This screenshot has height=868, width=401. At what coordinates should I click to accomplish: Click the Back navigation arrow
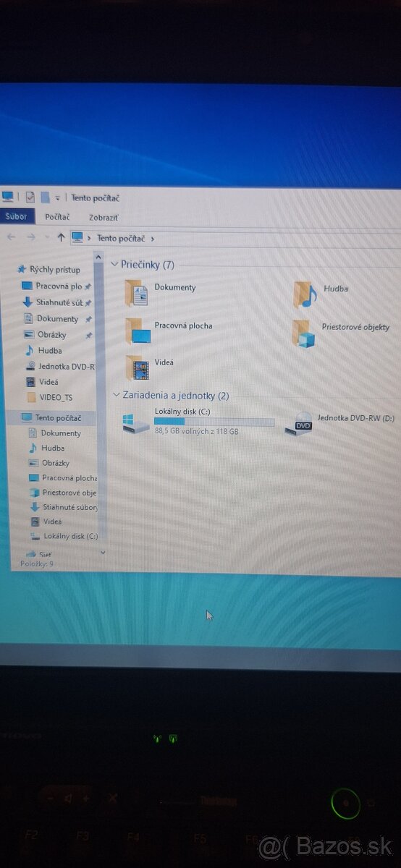11,237
